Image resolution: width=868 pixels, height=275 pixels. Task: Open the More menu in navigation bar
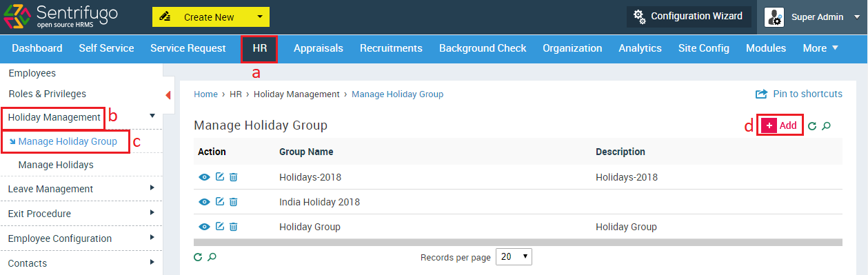point(820,48)
